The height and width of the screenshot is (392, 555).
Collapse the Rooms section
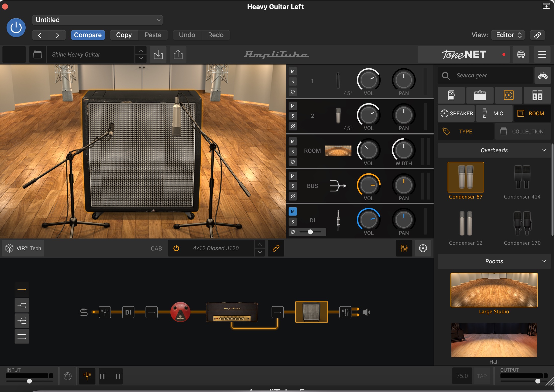pos(494,262)
